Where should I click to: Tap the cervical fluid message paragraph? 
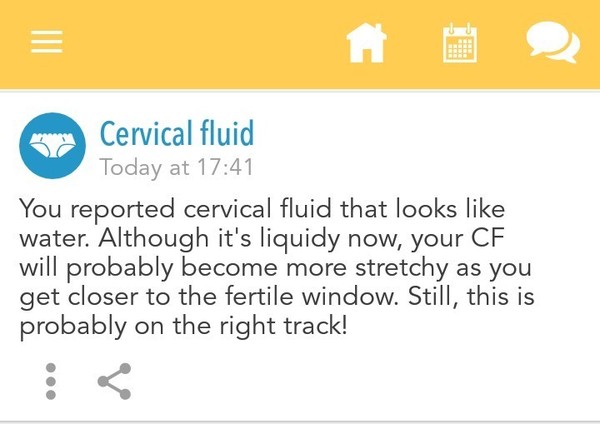pos(277,267)
